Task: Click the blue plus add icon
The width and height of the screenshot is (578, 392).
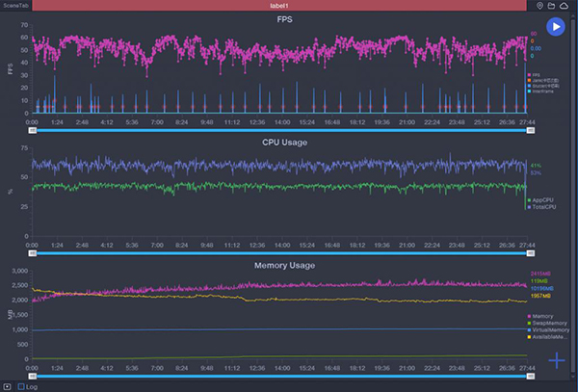Action: (557, 360)
